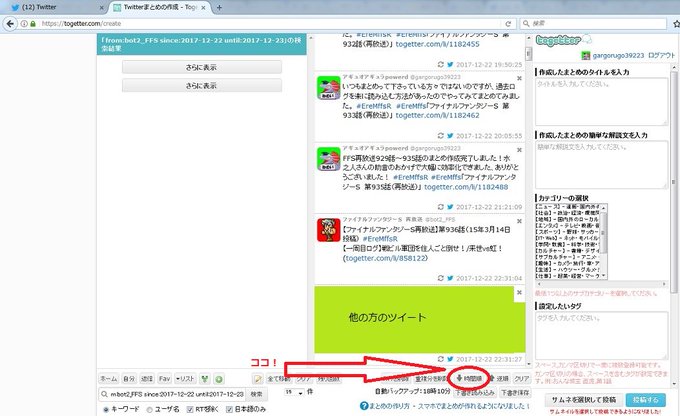Click the 全て移動 button
The image size is (680, 416).
coord(279,379)
